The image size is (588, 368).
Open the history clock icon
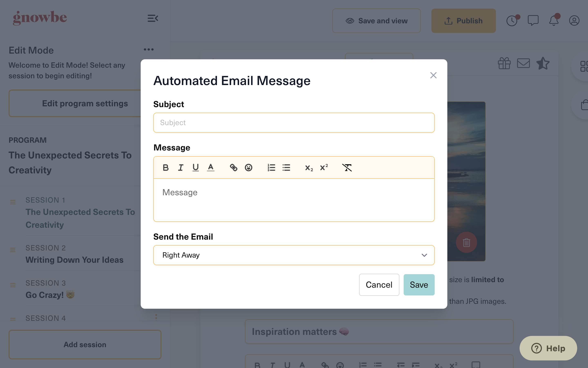(x=512, y=21)
